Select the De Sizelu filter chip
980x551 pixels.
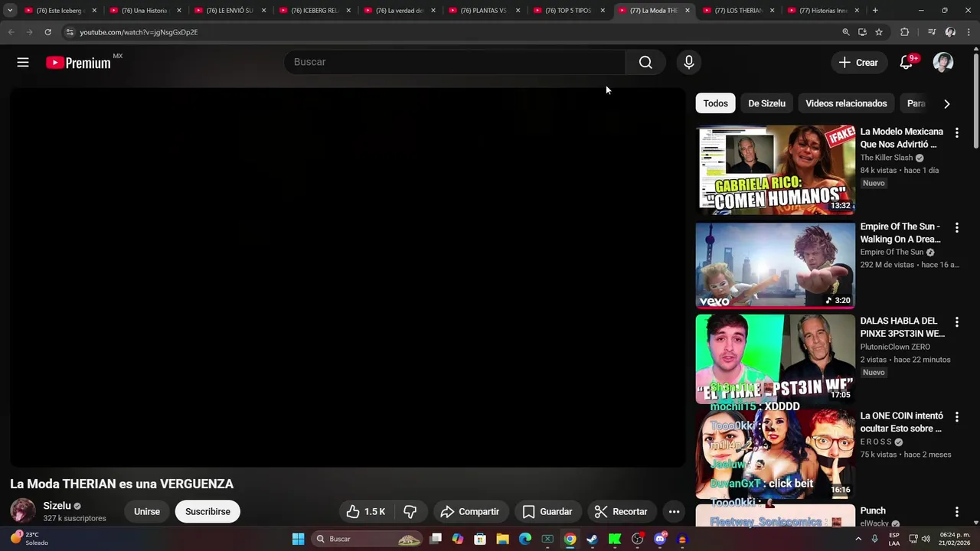766,104
